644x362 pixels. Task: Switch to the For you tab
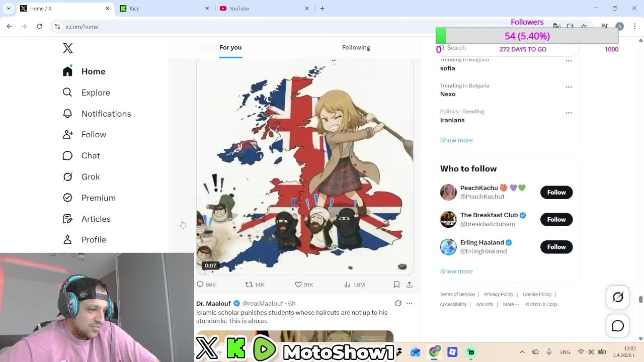[x=230, y=47]
